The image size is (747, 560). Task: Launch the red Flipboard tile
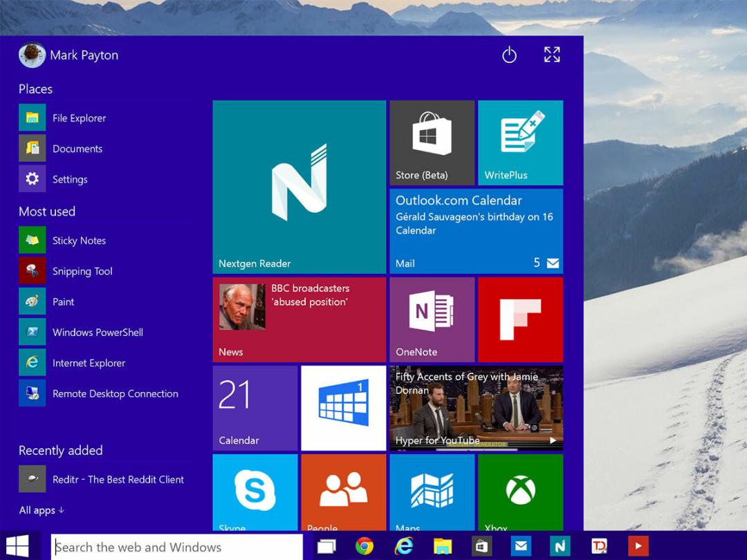(x=520, y=319)
